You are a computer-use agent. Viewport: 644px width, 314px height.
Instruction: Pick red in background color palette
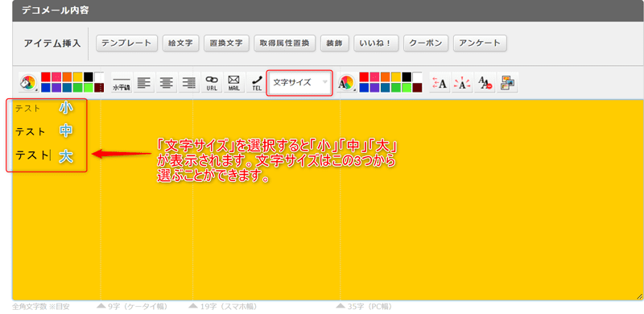click(x=46, y=76)
